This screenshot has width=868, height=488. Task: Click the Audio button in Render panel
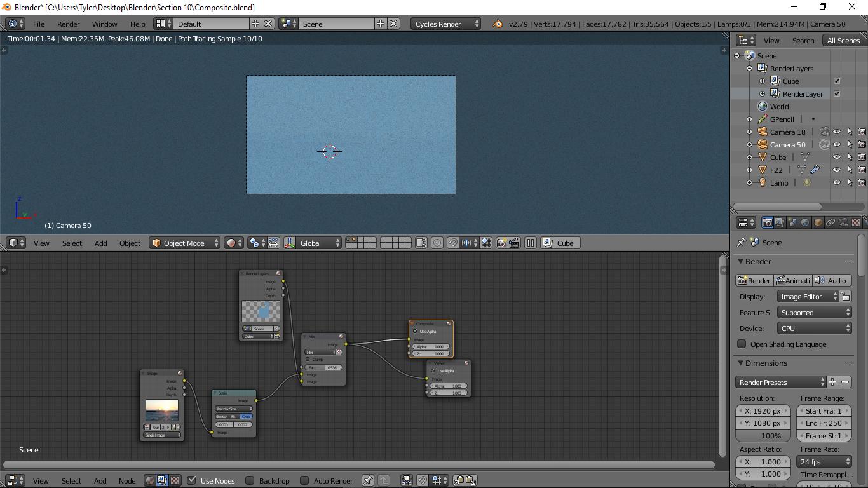pos(832,280)
